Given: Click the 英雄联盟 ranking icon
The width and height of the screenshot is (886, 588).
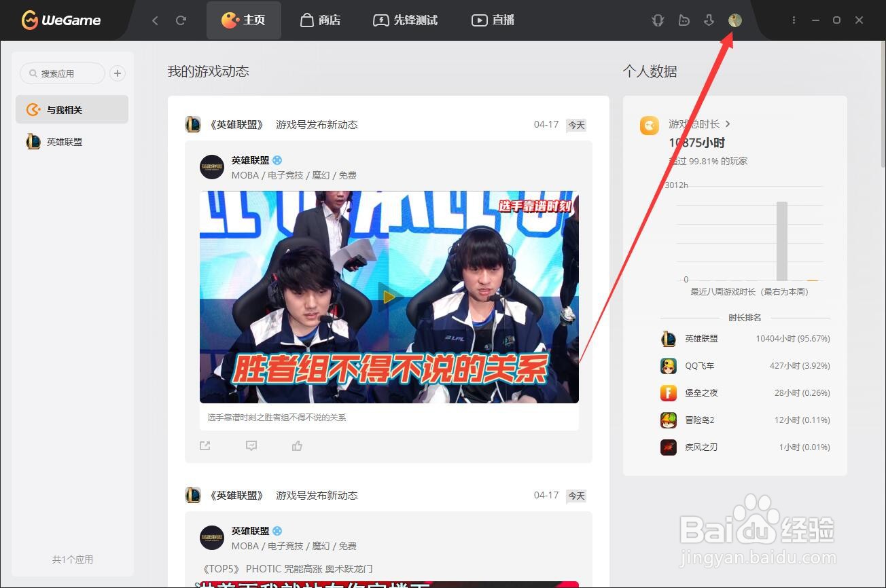Looking at the screenshot, I should click(x=669, y=339).
